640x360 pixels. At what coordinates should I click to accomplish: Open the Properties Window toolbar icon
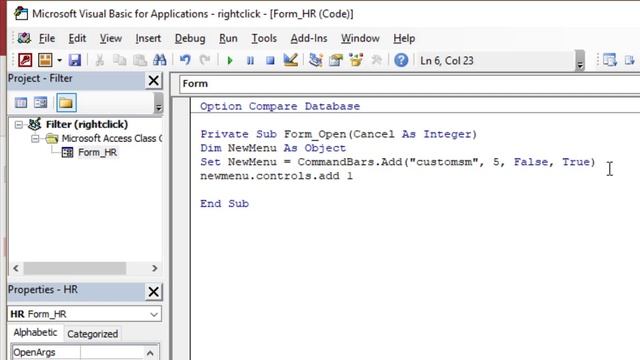[x=336, y=60]
